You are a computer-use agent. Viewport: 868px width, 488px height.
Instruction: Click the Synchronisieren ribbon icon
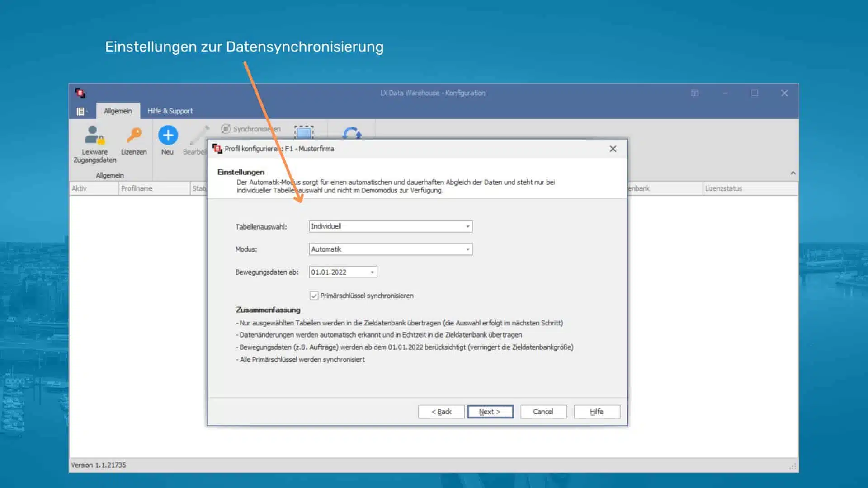pos(226,129)
